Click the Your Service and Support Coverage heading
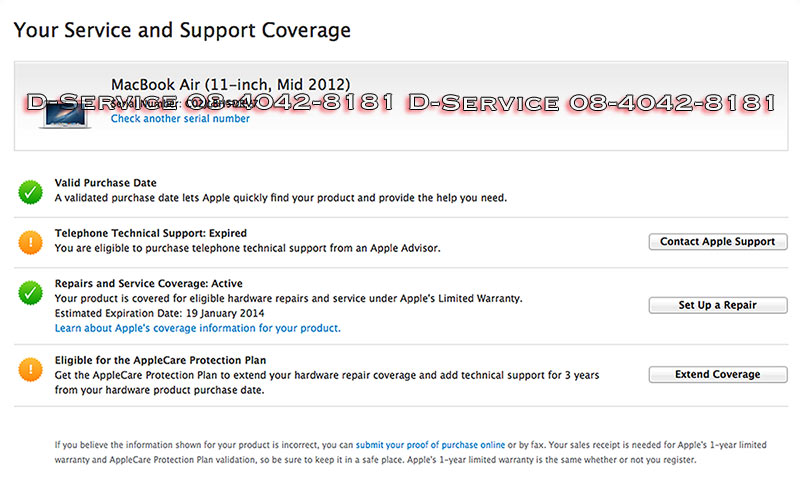Image resolution: width=800 pixels, height=481 pixels. pyautogui.click(x=182, y=30)
